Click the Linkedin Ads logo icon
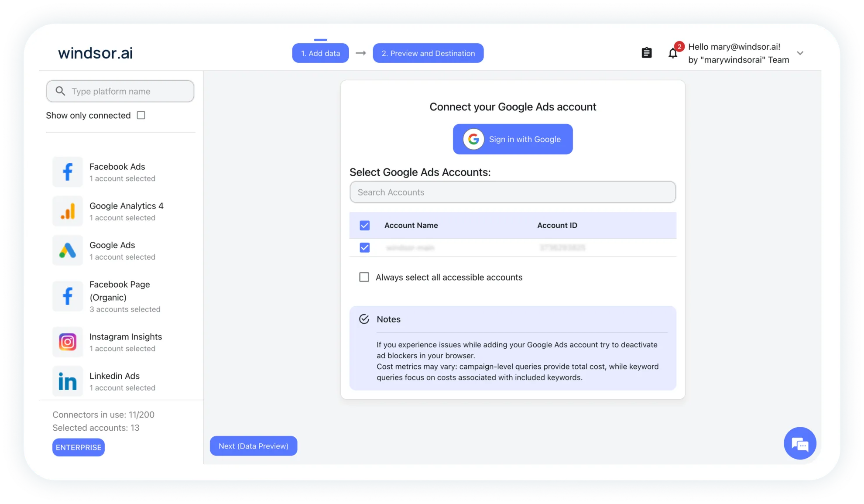This screenshot has width=864, height=504. click(x=68, y=381)
